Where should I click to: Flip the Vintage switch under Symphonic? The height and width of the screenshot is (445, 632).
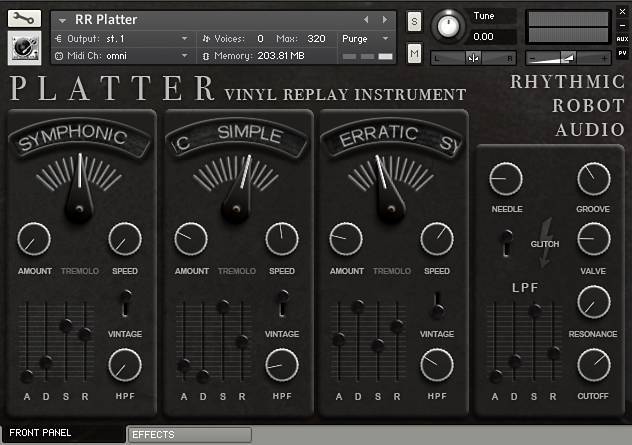[127, 302]
